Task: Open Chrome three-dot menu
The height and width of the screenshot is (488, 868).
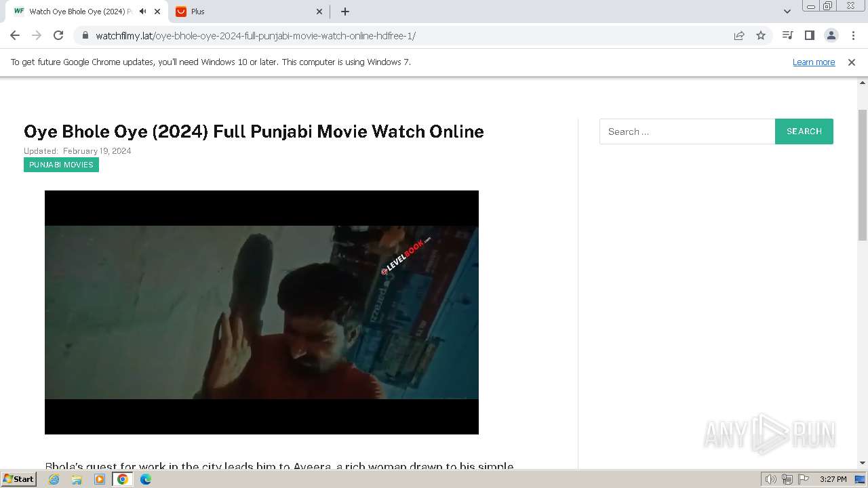Action: (853, 35)
